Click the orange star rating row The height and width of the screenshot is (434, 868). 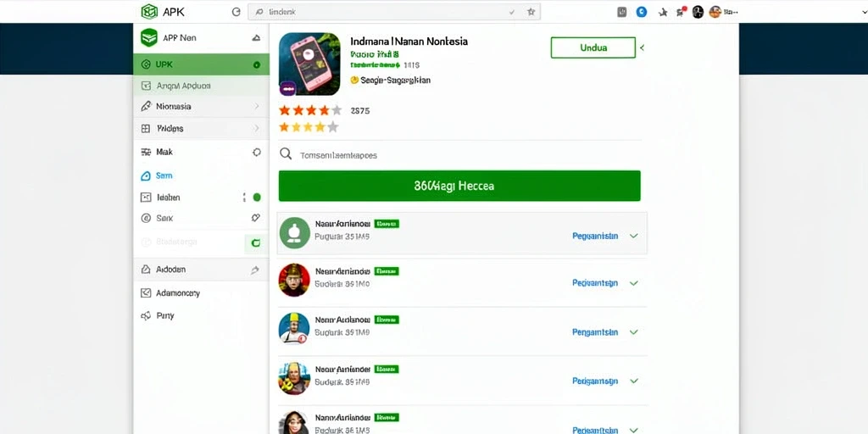click(x=310, y=110)
